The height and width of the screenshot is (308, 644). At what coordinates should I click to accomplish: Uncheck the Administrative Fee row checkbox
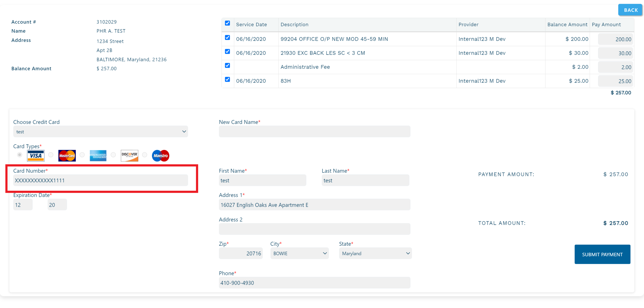pyautogui.click(x=227, y=65)
